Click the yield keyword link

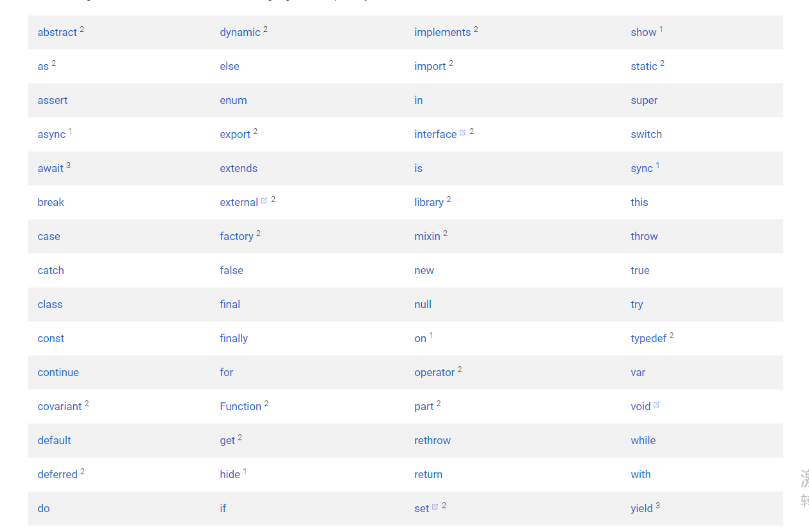[x=641, y=508]
